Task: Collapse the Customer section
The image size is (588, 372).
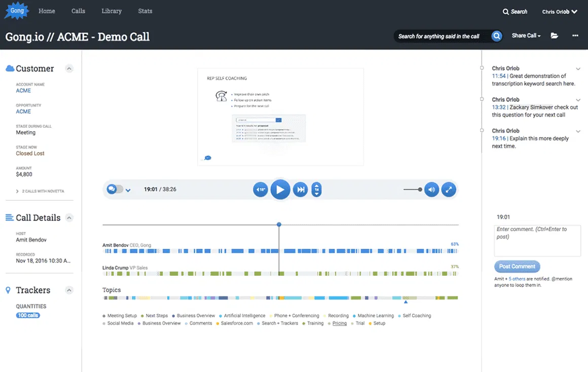Action: click(69, 68)
